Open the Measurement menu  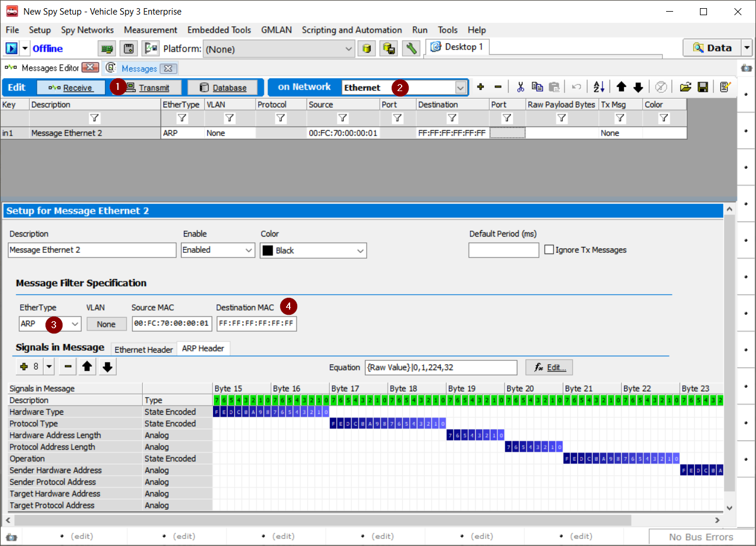(151, 30)
